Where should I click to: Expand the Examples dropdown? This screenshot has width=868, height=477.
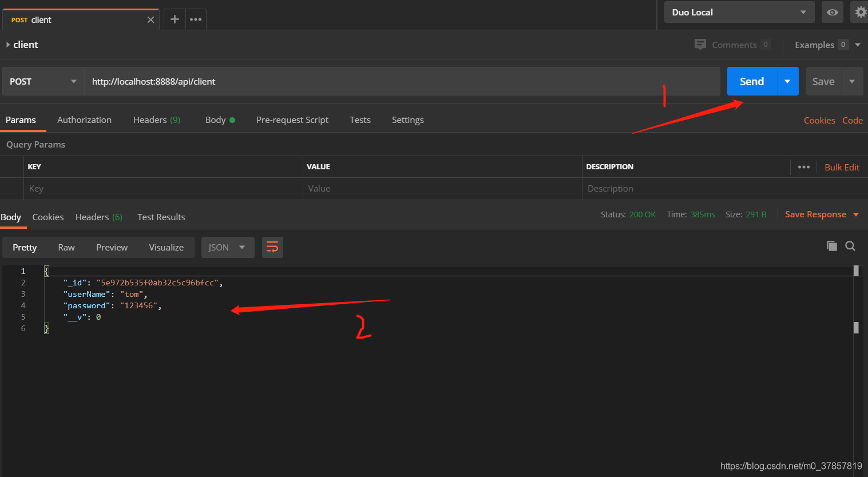(x=858, y=45)
